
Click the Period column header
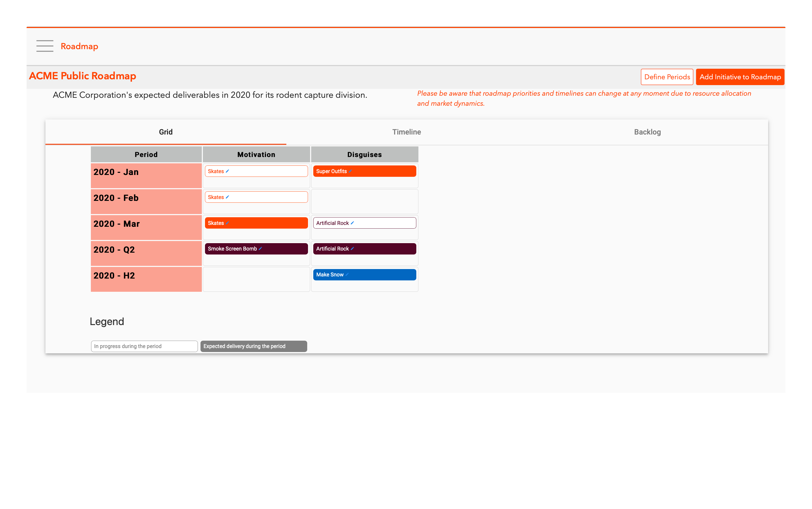(x=146, y=155)
